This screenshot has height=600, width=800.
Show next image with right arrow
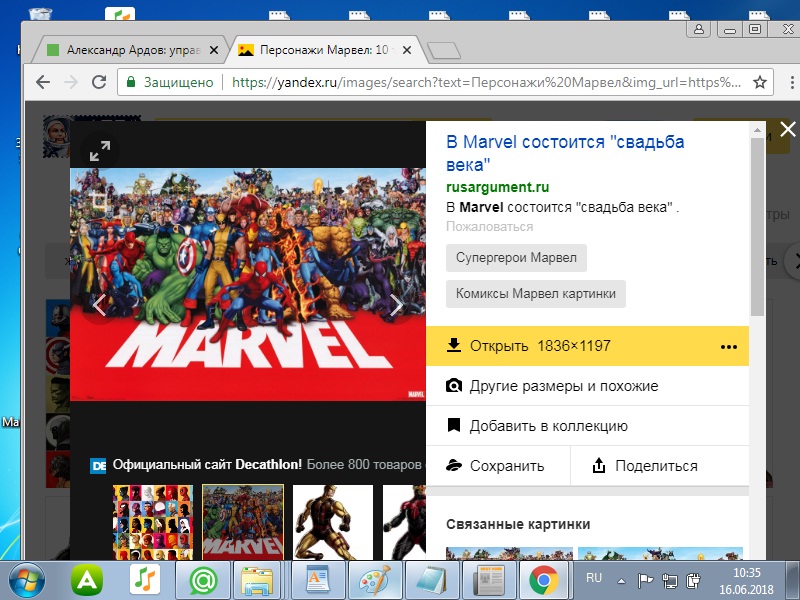[396, 305]
